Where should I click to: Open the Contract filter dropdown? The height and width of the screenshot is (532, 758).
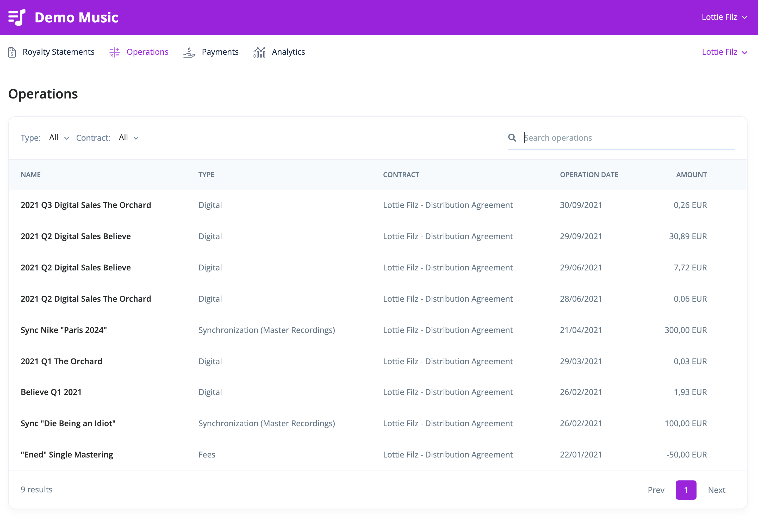coord(129,138)
